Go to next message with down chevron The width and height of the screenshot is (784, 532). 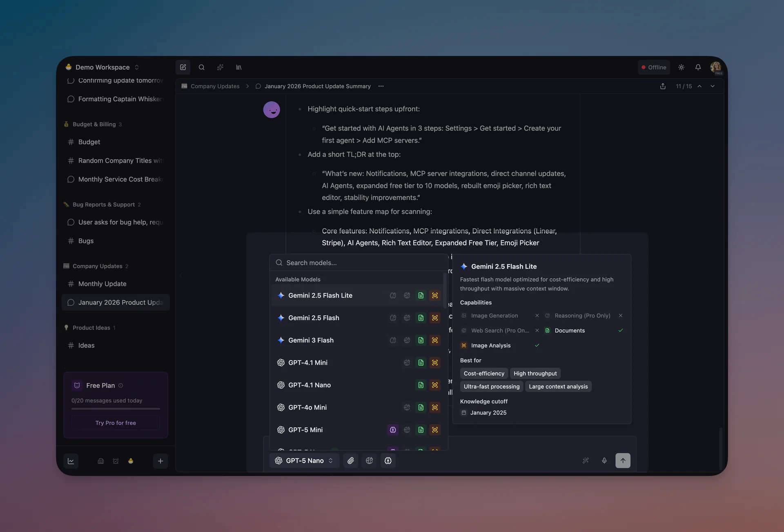pos(713,86)
